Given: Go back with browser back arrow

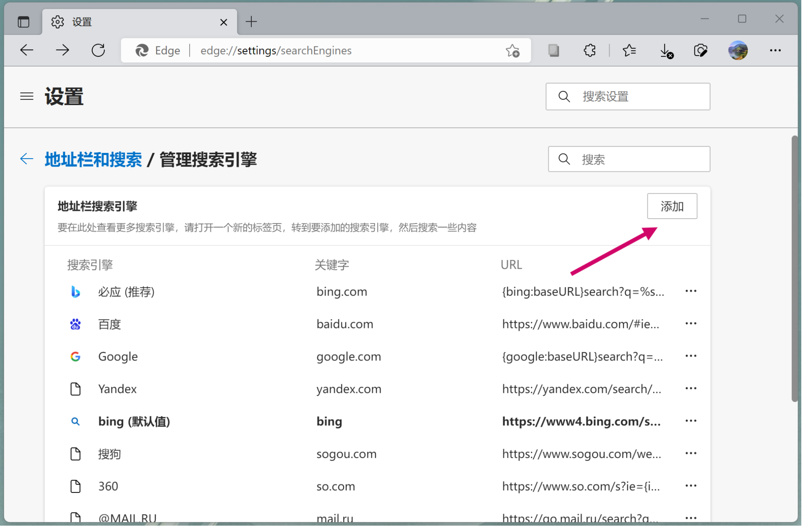Looking at the screenshot, I should (27, 51).
